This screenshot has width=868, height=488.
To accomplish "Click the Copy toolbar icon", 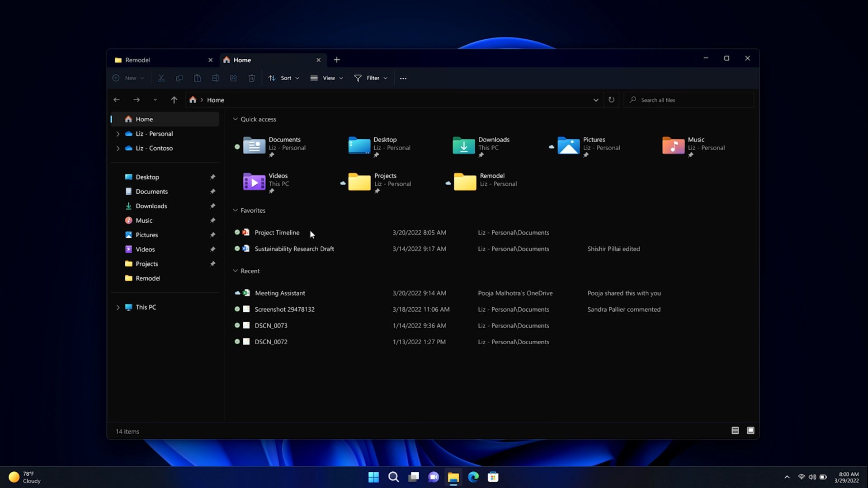I will pos(179,78).
